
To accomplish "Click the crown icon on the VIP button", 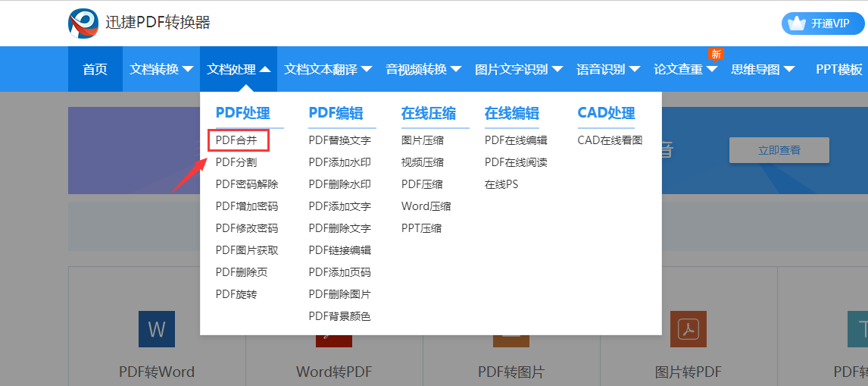I will click(x=796, y=24).
